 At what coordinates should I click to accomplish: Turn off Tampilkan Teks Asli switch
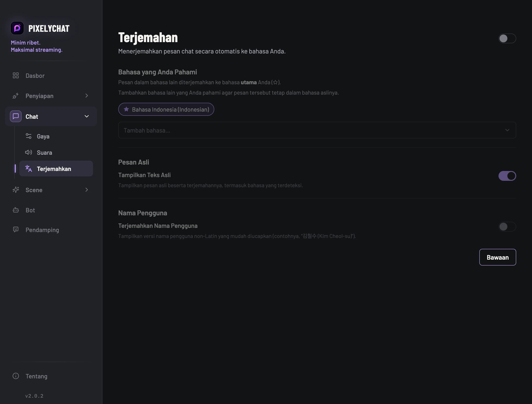[x=507, y=176]
